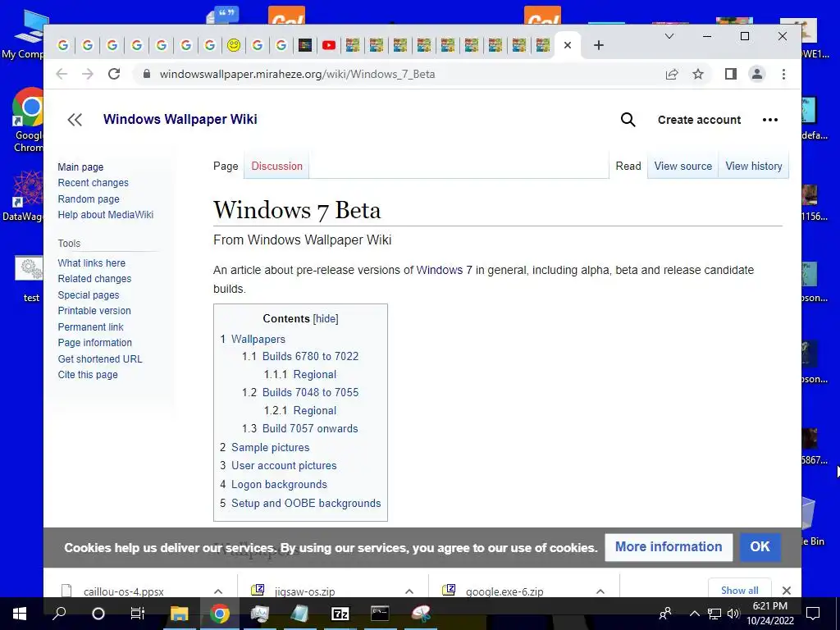Switch to the YouTube tab
This screenshot has width=840, height=630.
(328, 45)
